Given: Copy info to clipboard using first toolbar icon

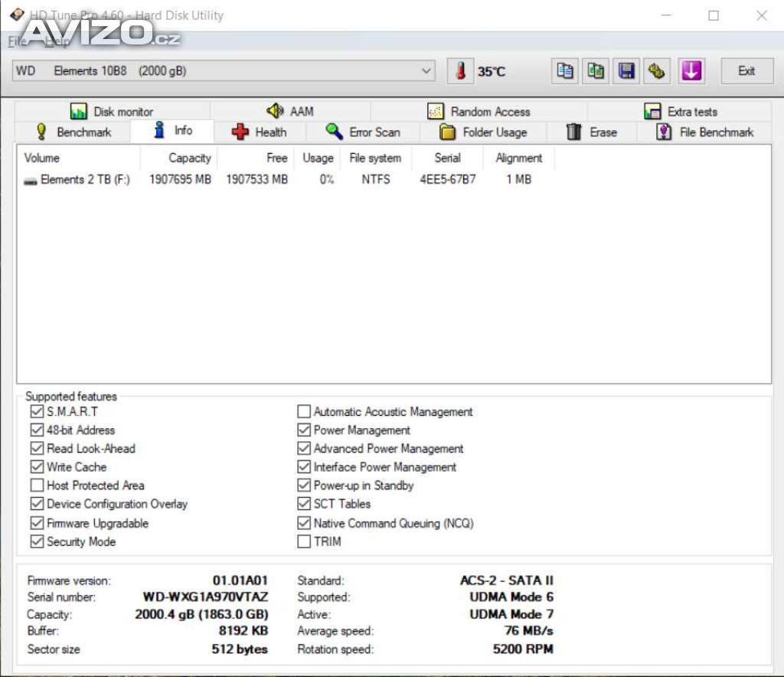Looking at the screenshot, I should (564, 71).
